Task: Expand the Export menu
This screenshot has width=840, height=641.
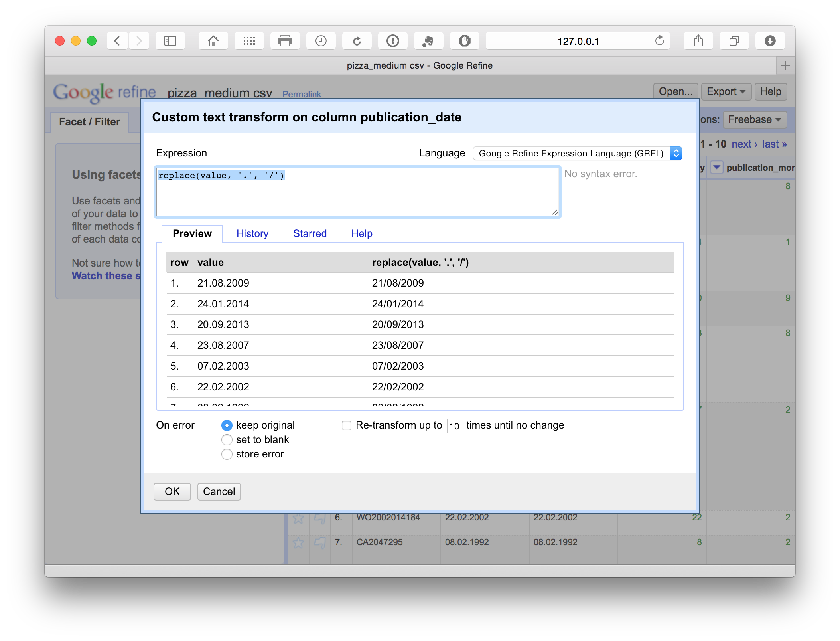Action: pyautogui.click(x=726, y=92)
